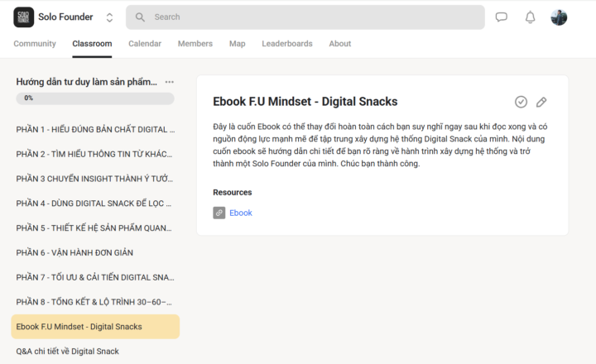This screenshot has height=364, width=596.
Task: Click the lesson heading Ebook F.U Mindset
Action: click(x=305, y=102)
